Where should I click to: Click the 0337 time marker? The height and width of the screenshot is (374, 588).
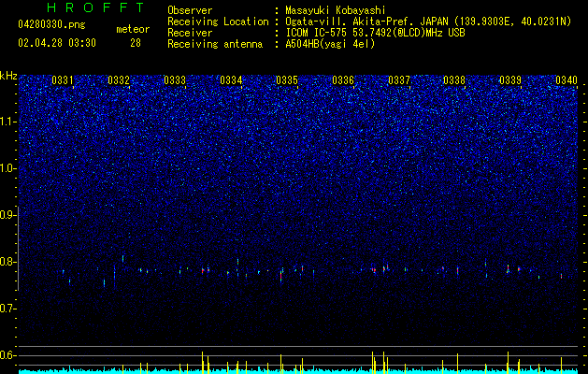click(399, 80)
